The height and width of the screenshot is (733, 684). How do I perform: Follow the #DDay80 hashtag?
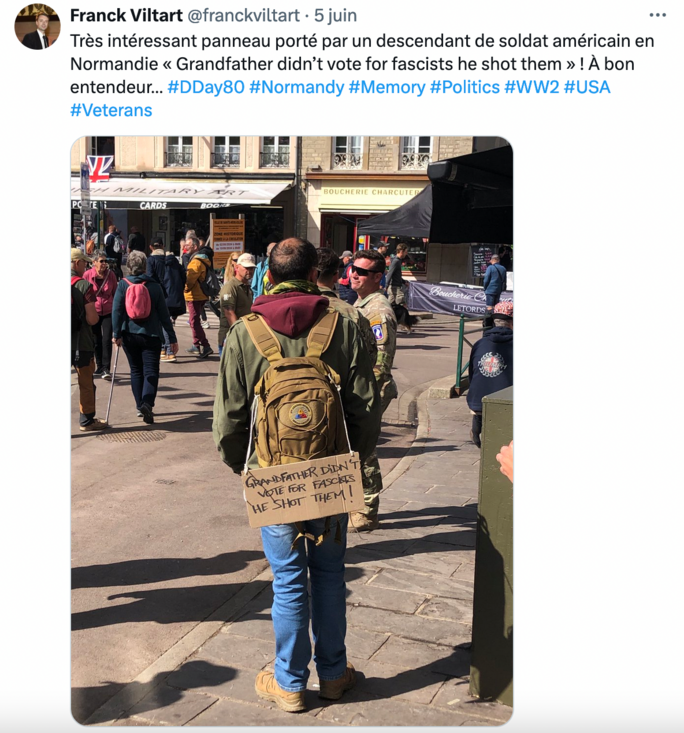[206, 87]
